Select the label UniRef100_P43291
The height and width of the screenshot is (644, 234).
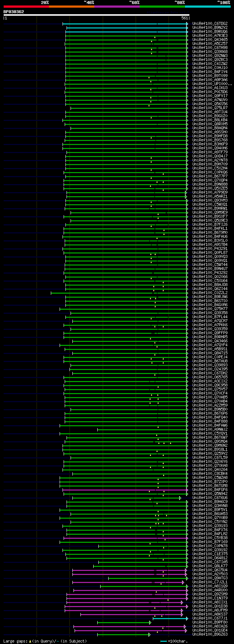210,248
